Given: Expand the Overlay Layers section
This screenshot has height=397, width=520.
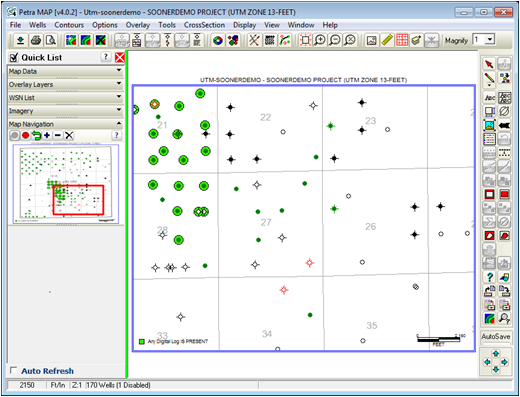Looking at the screenshot, I should pos(65,84).
